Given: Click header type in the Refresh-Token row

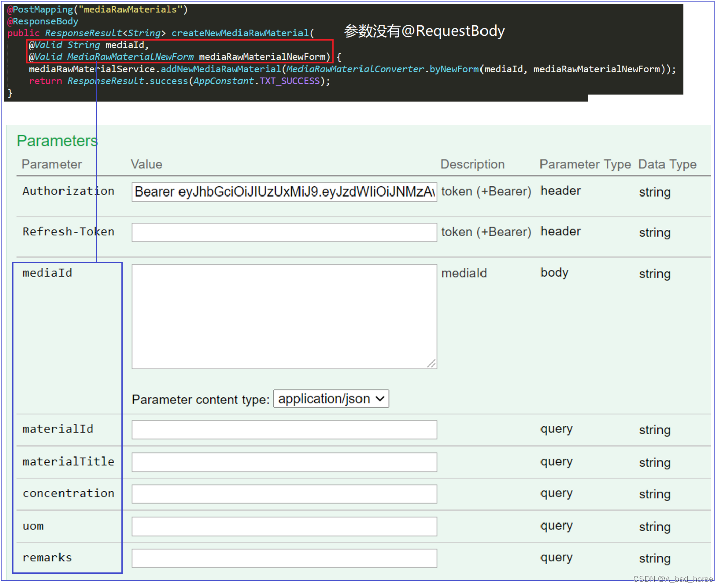Looking at the screenshot, I should pos(561,231).
